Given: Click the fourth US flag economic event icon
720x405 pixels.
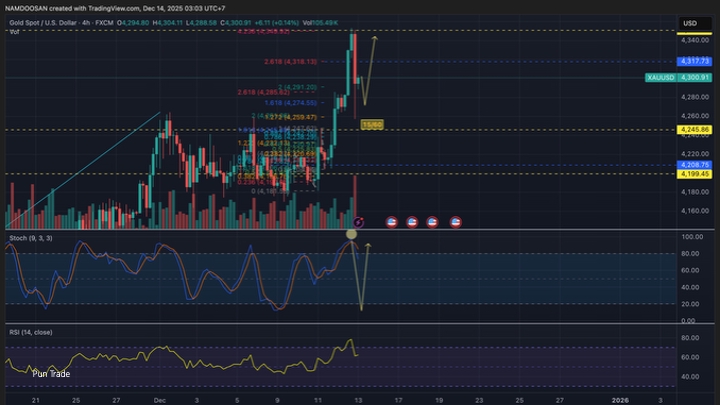Looking at the screenshot, I should 456,221.
